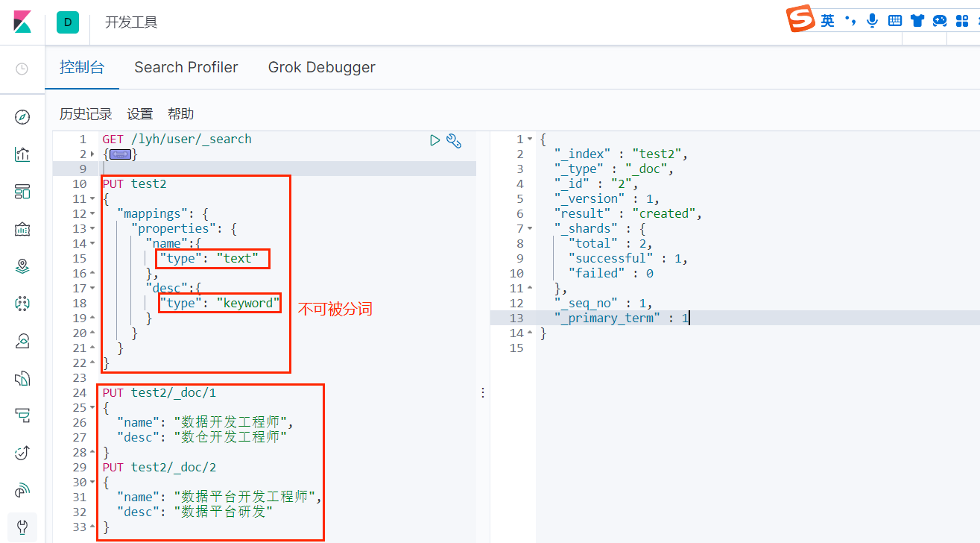Open Canvas from the sidebar

coord(22,229)
